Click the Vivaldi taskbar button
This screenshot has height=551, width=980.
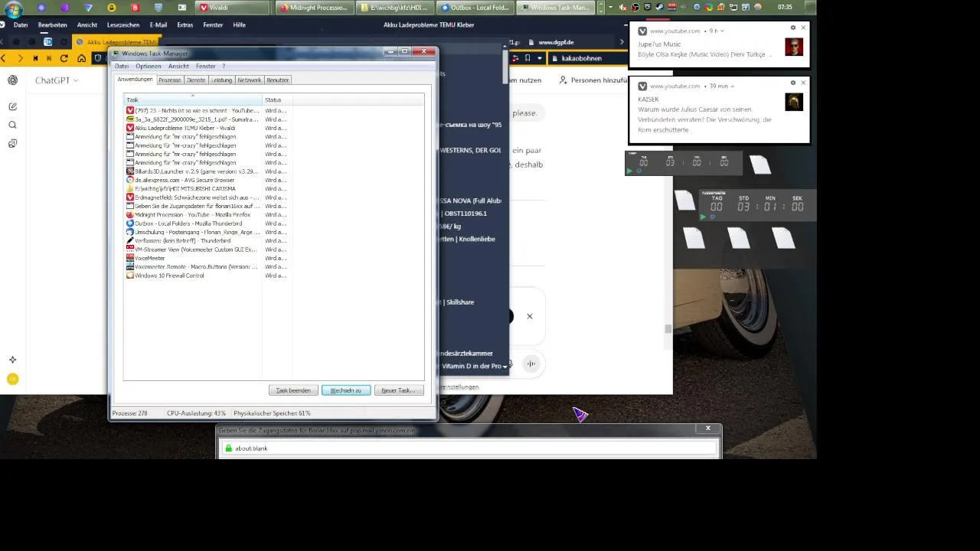click(232, 8)
